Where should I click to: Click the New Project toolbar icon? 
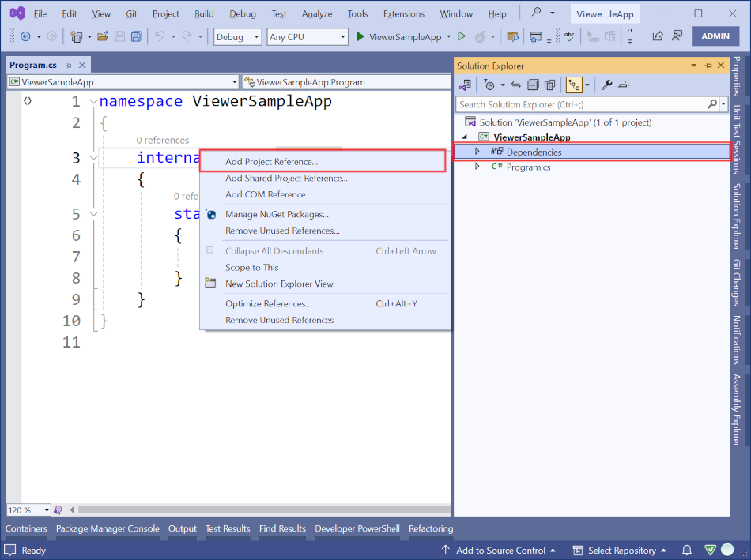pos(76,36)
